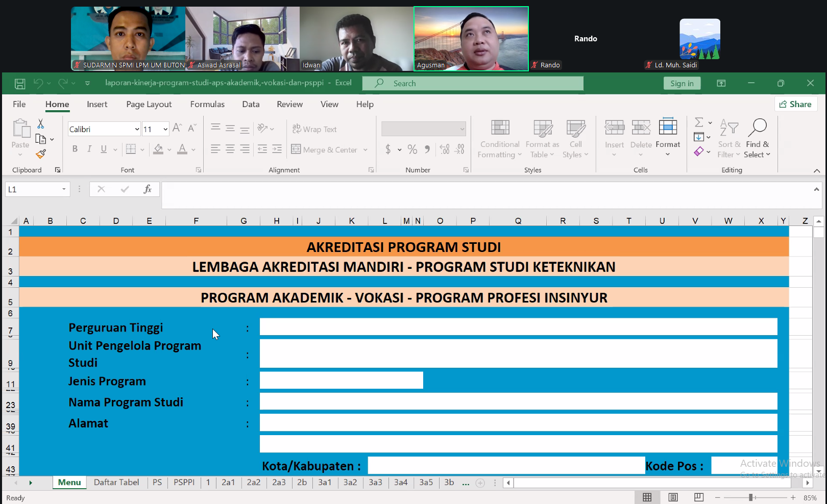Enable Wrap Text for the cell
The image size is (827, 504).
click(315, 129)
